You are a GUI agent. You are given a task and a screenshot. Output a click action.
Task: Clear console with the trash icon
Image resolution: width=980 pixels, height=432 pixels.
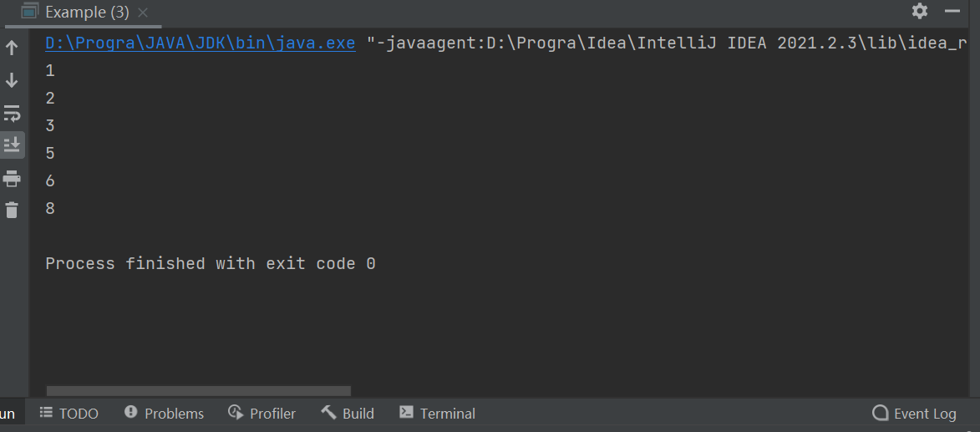(12, 210)
